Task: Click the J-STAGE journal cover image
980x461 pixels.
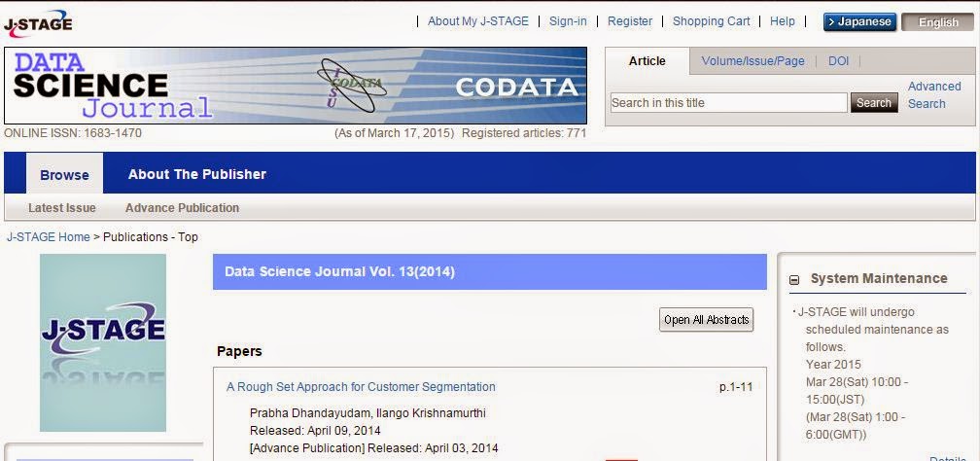Action: coord(103,342)
